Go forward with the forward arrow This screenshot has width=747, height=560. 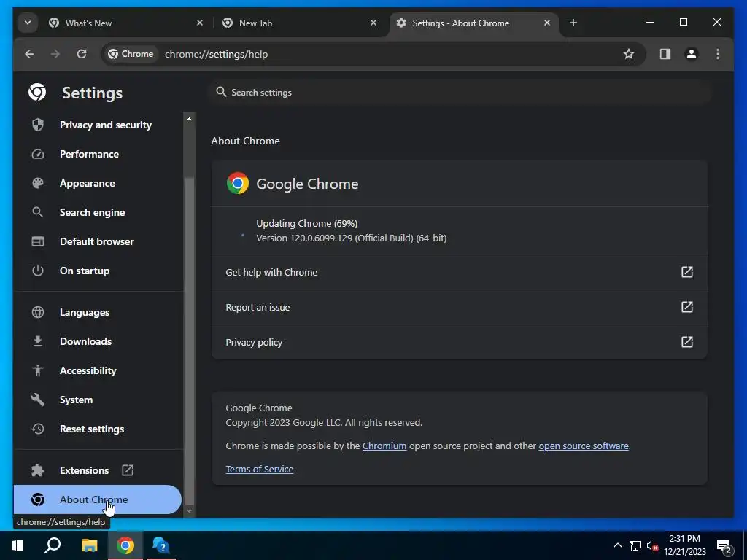pos(55,54)
